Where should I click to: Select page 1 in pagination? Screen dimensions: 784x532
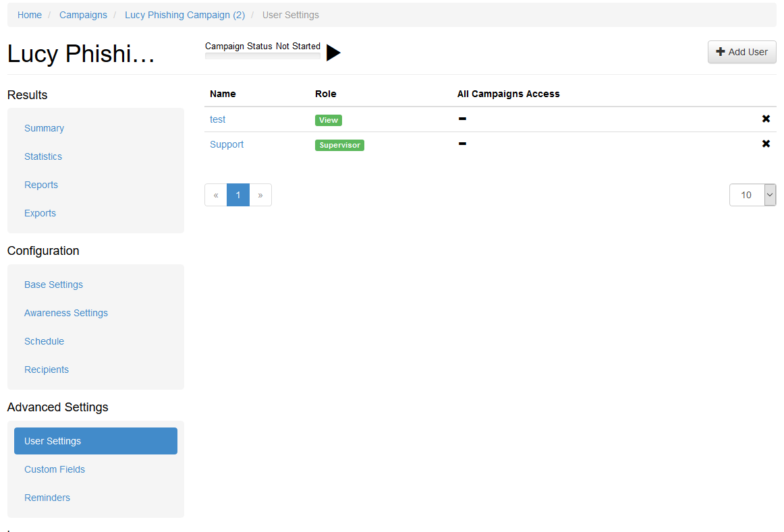(238, 195)
